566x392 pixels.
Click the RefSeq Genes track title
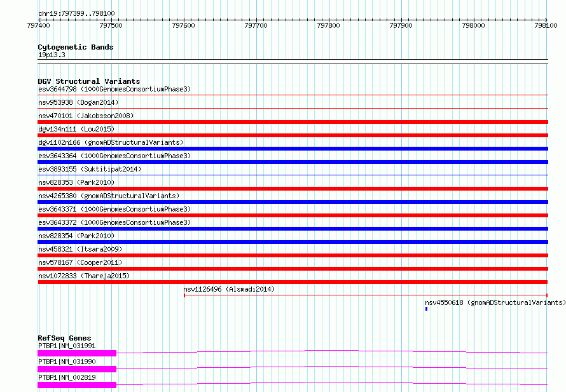click(64, 338)
